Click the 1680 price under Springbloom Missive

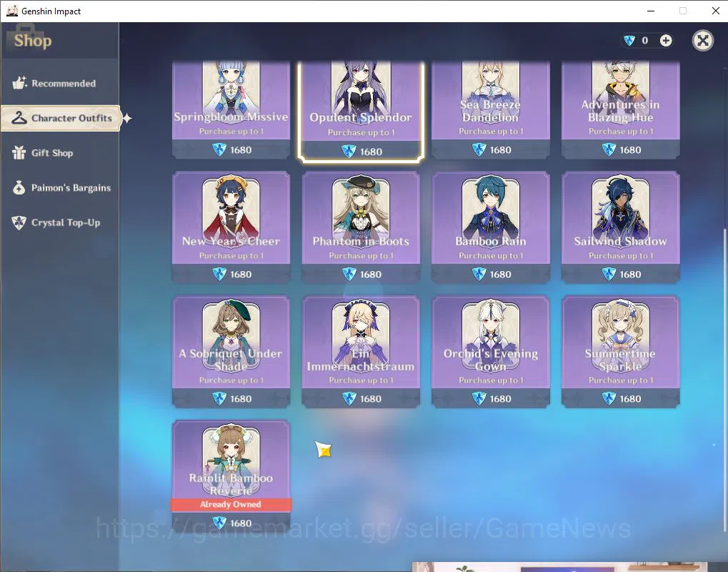click(241, 150)
